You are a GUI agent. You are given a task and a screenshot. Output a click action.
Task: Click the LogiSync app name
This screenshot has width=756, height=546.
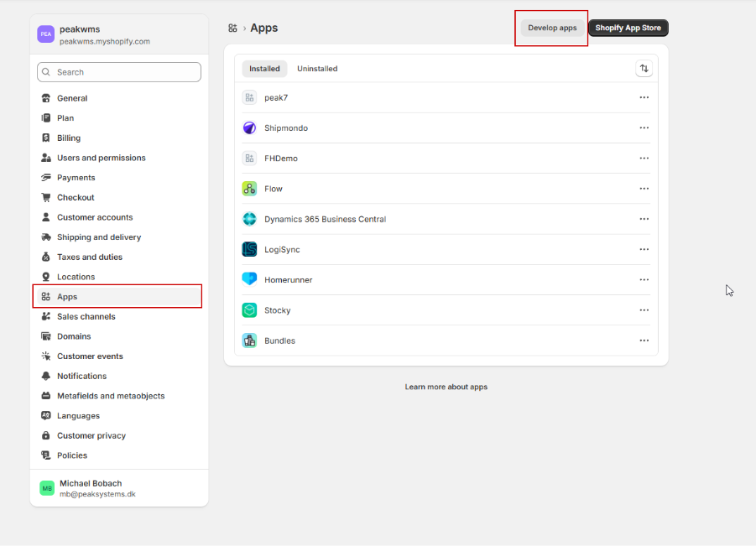point(282,250)
